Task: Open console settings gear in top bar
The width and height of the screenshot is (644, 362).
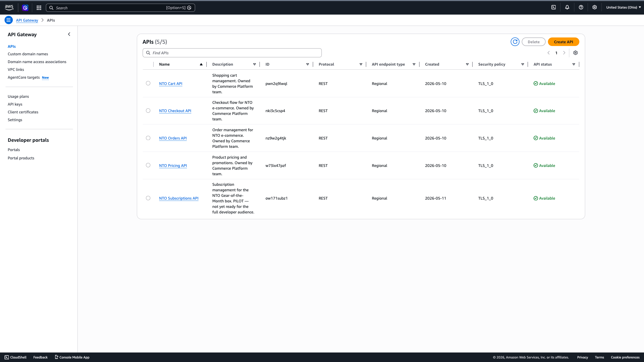Action: pos(594,8)
